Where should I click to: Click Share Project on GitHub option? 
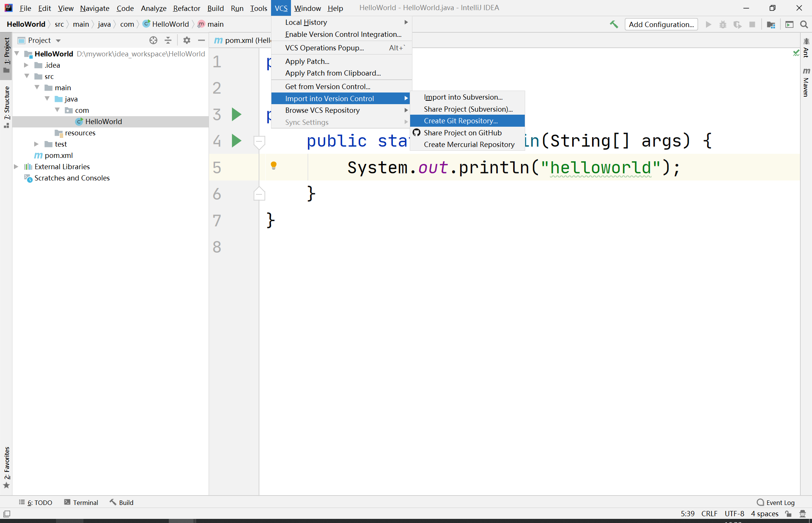pos(463,132)
